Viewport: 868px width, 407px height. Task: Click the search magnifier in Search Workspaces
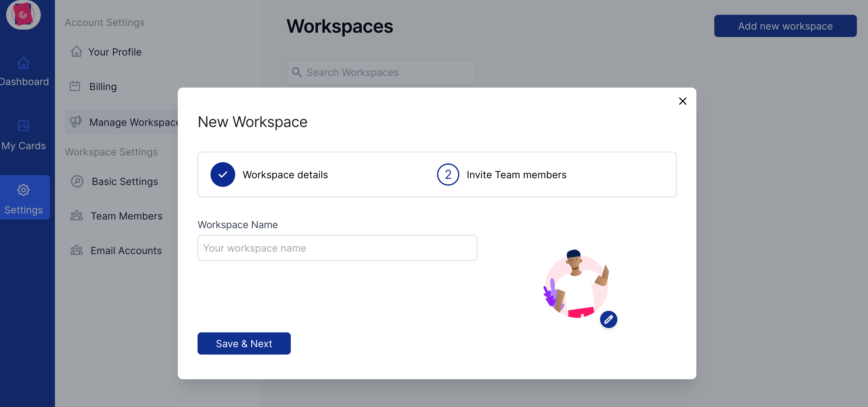(297, 72)
